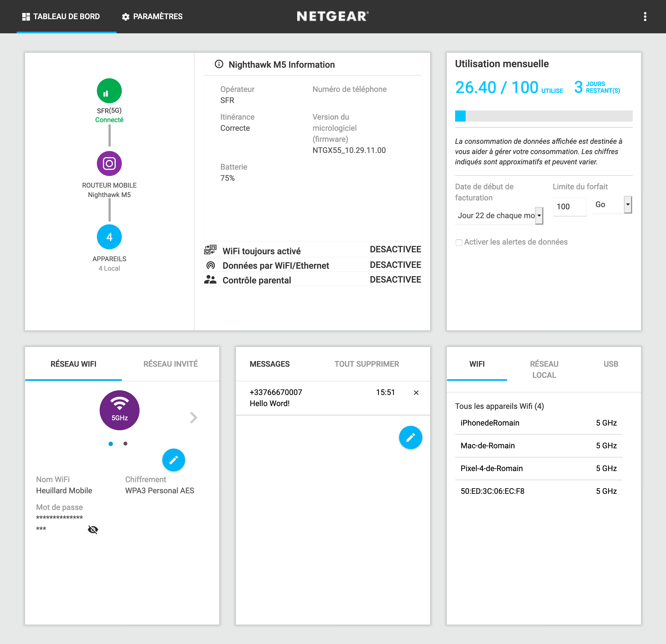Click the firmware version NTGX55_10.29.11.00
Image resolution: width=666 pixels, height=644 pixels.
coord(349,150)
